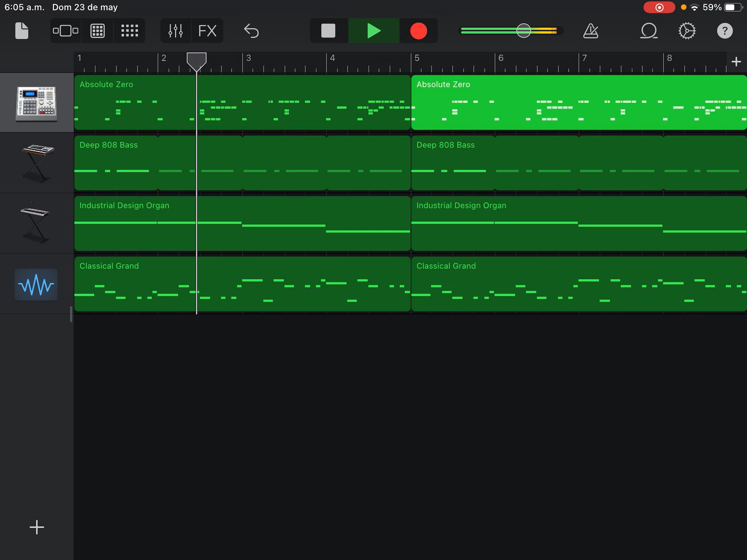The image size is (747, 560).
Task: Select the first Classical Grand region
Action: pos(242,284)
